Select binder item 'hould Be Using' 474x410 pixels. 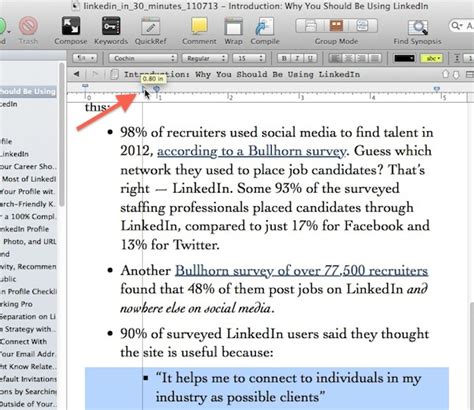(28, 91)
